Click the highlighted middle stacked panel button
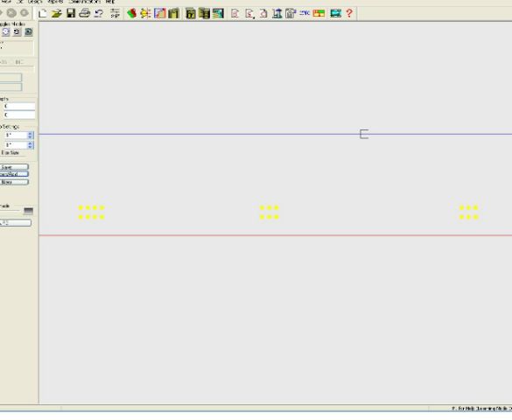Image resolution: width=512 pixels, height=420 pixels. coord(14,174)
